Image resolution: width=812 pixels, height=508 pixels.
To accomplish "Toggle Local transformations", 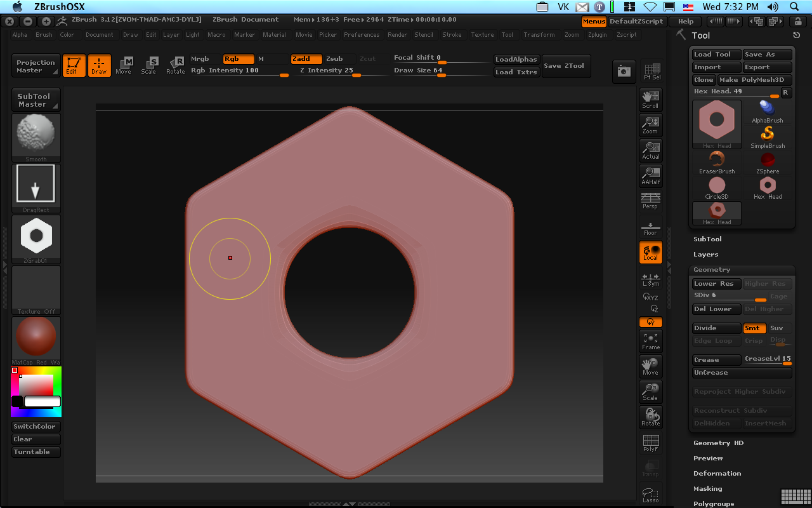I will click(650, 252).
